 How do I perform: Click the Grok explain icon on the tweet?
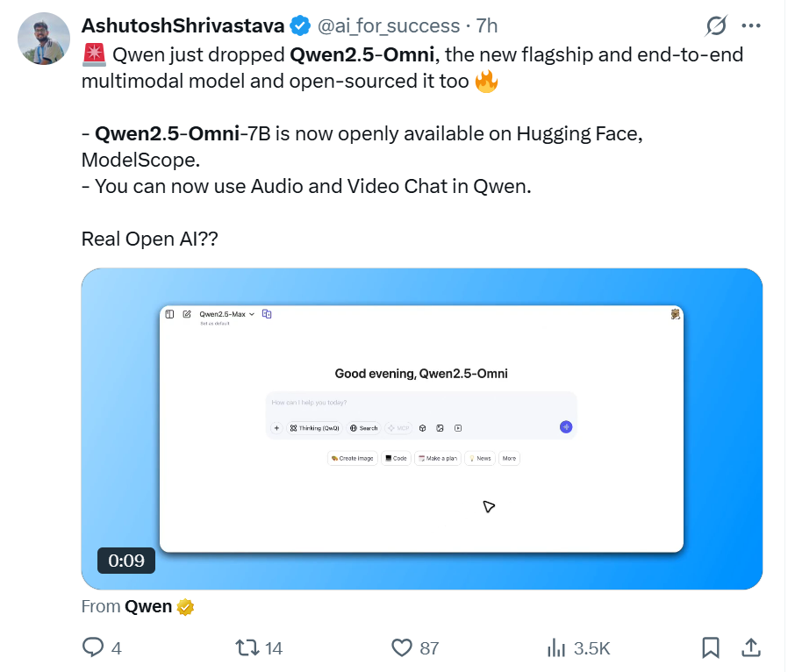tap(716, 25)
